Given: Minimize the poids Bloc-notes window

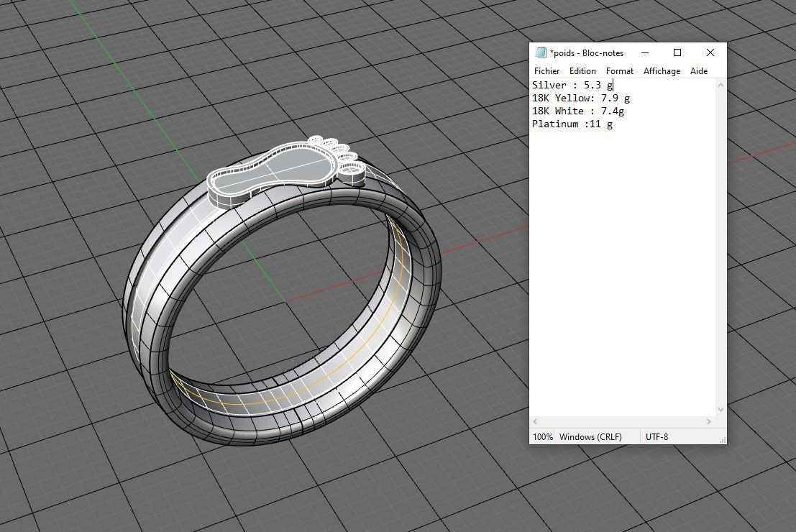Looking at the screenshot, I should pos(645,52).
